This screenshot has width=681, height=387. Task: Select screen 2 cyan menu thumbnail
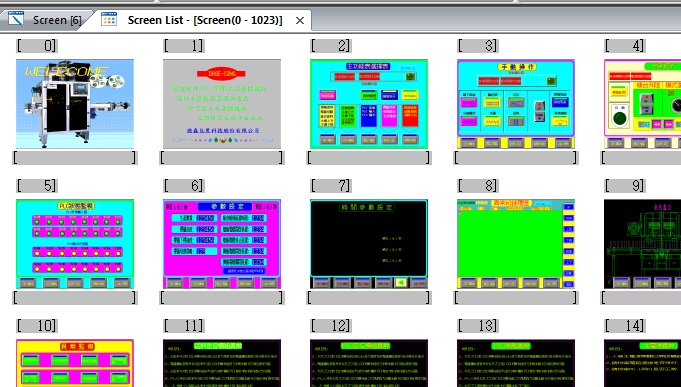pyautogui.click(x=369, y=104)
